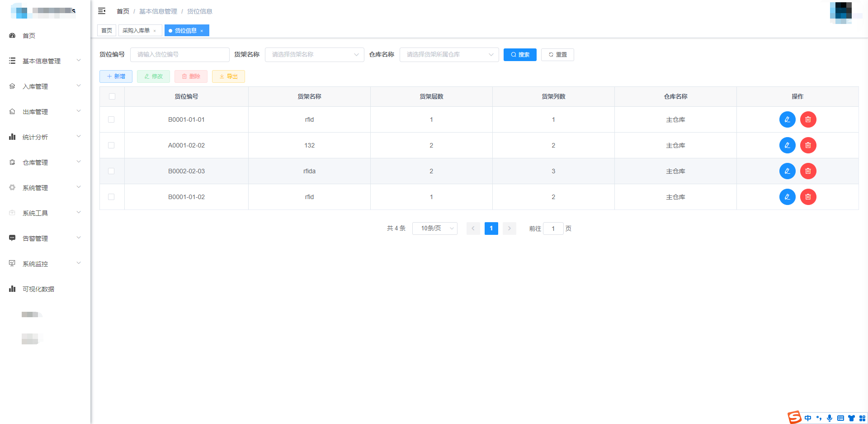This screenshot has height=424, width=868.
Task: Delete row A0001-02-02 with red trash icon
Action: (808, 145)
